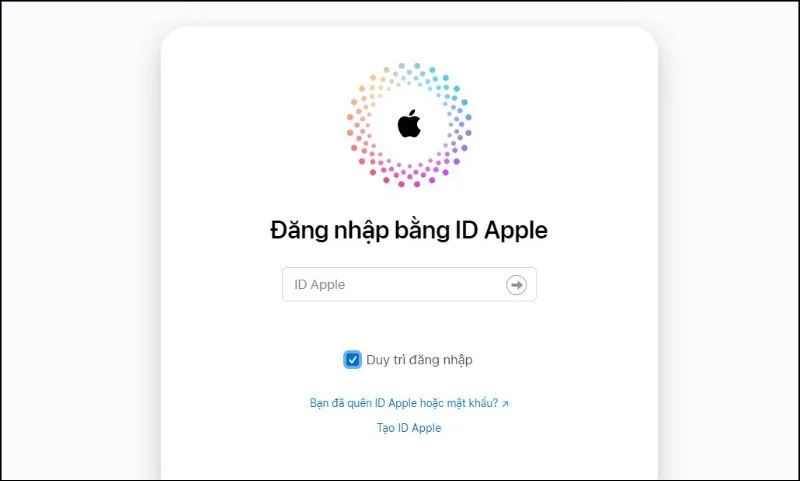Click the arrow button in the ID field
Image resolution: width=800 pixels, height=481 pixels.
(x=516, y=285)
